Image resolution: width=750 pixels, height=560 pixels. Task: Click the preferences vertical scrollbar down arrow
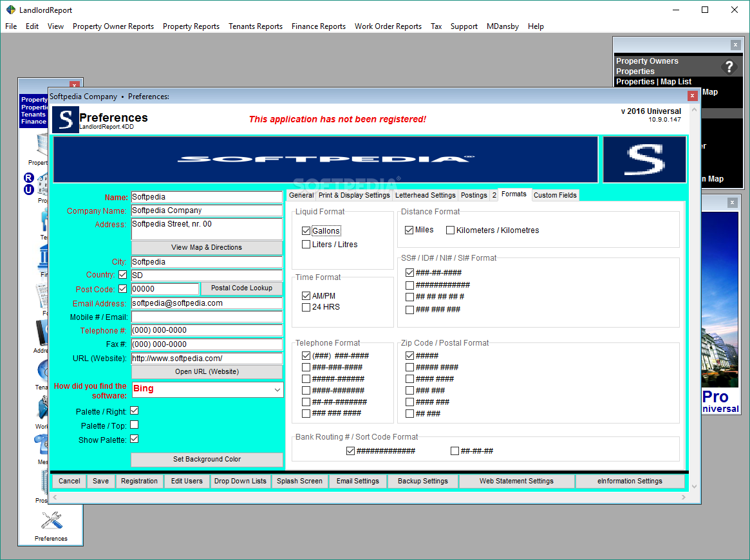click(x=694, y=487)
